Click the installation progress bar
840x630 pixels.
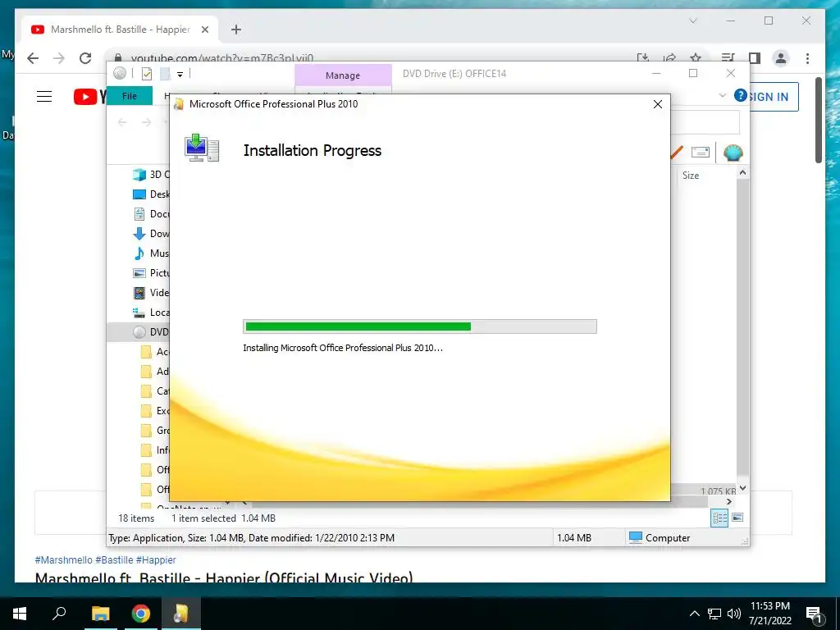pos(419,326)
